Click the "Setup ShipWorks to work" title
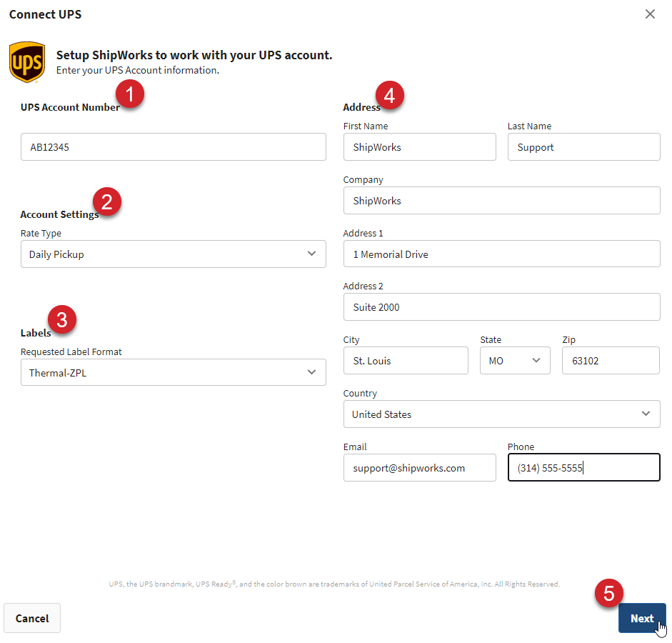The height and width of the screenshot is (643, 672). (194, 55)
